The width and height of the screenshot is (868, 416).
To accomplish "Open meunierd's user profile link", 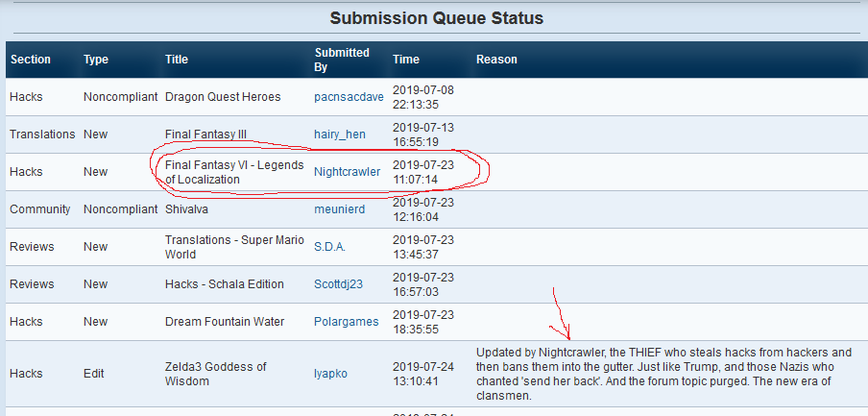I will [339, 209].
